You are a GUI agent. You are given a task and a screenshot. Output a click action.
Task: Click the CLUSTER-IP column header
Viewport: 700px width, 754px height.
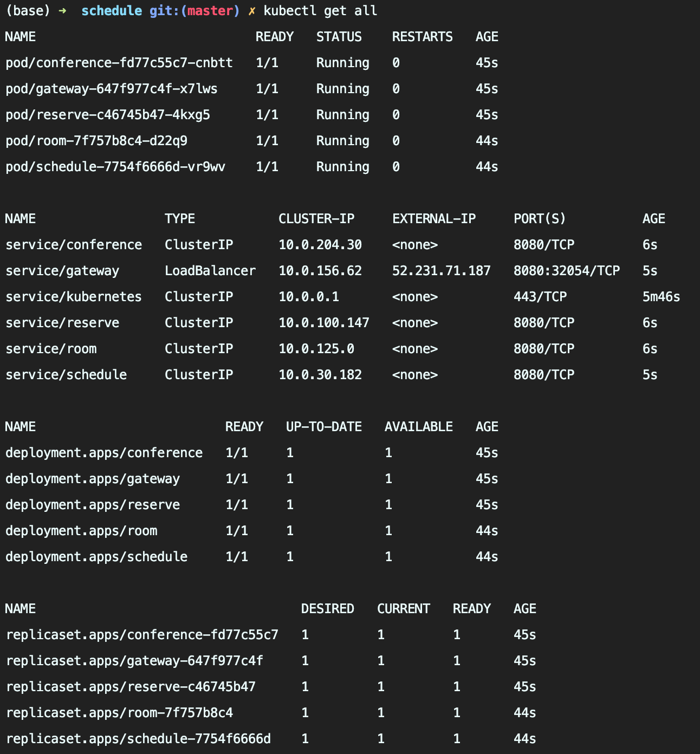(x=316, y=219)
